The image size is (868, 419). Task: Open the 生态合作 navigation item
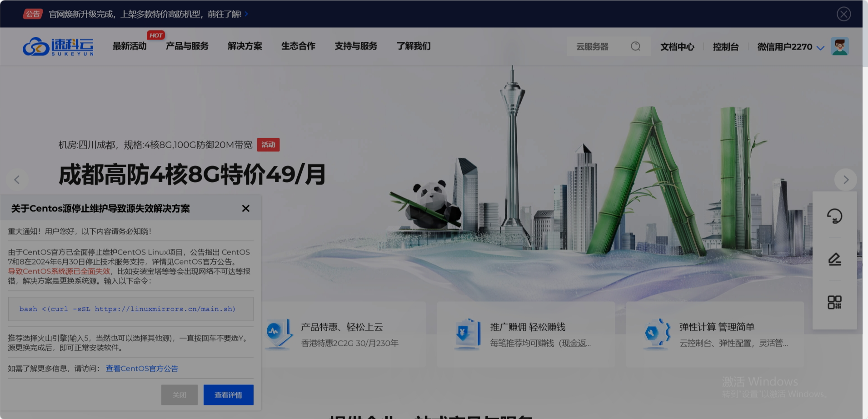[298, 46]
